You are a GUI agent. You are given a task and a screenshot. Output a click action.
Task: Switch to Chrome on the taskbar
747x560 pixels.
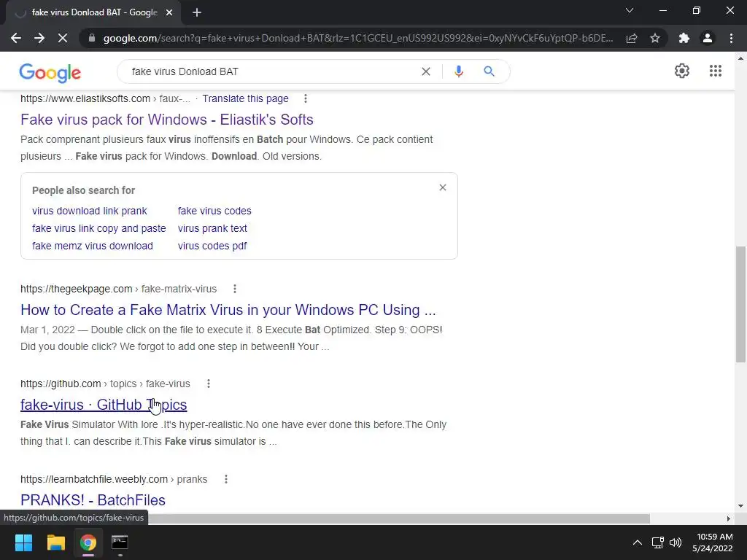tap(88, 542)
